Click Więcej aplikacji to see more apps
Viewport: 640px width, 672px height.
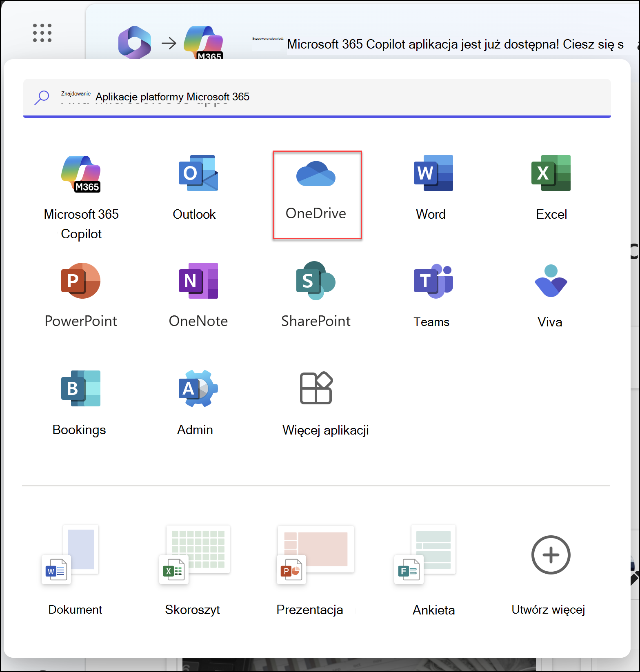(x=325, y=403)
